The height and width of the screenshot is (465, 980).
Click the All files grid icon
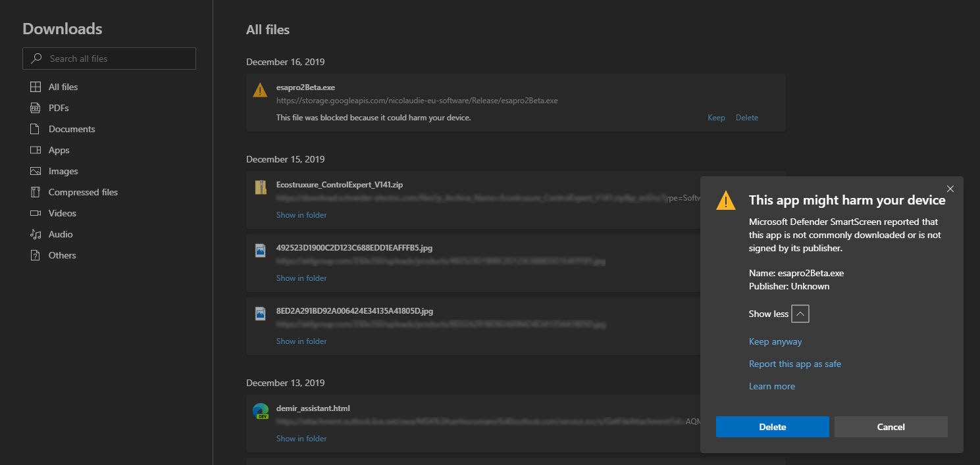click(36, 87)
